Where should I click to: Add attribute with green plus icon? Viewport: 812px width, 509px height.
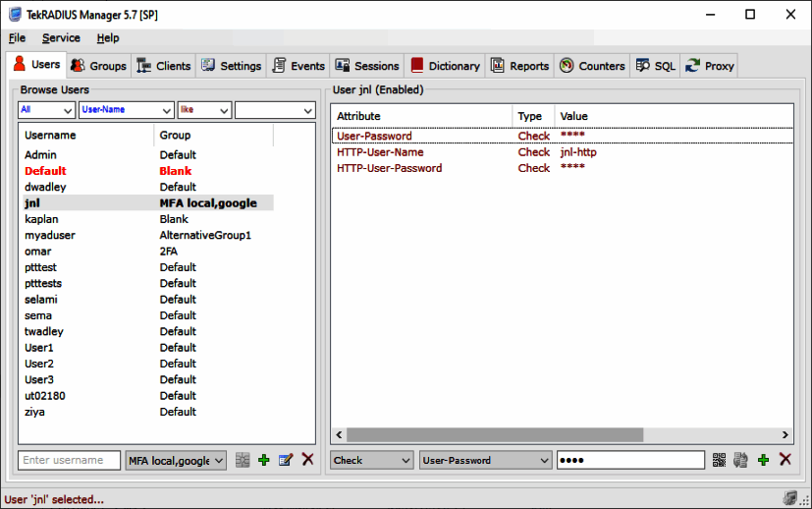click(763, 460)
